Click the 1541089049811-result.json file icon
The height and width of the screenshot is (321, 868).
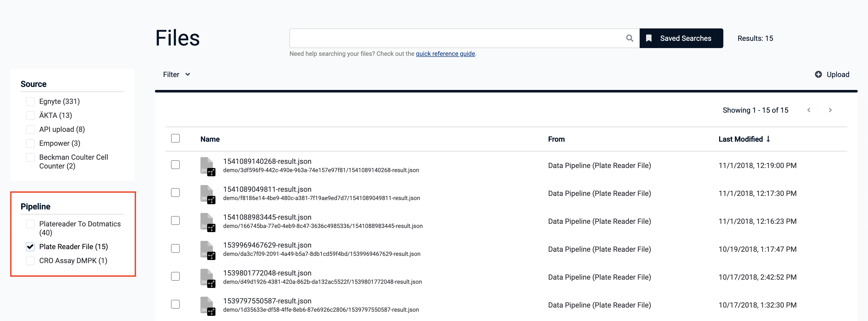pyautogui.click(x=207, y=194)
